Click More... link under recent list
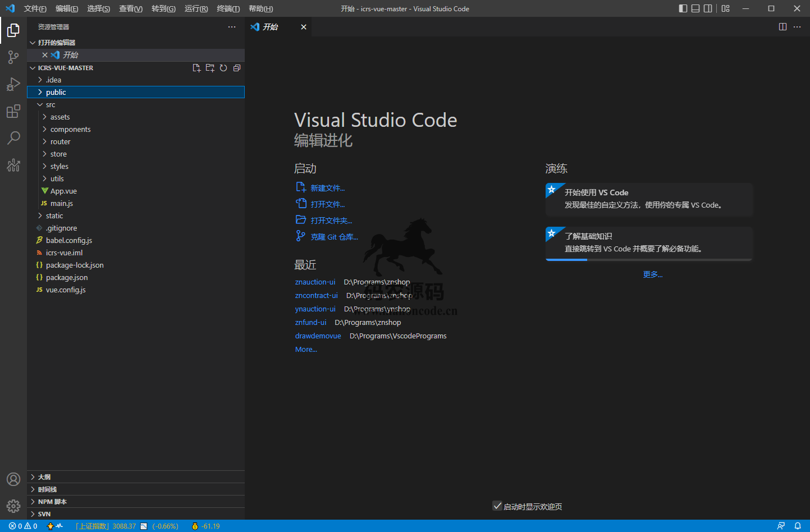 point(306,350)
